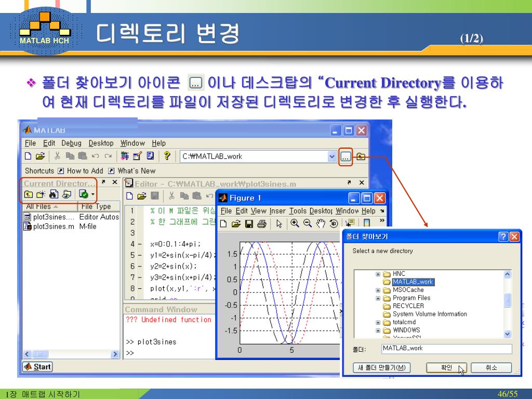The width and height of the screenshot is (532, 399).
Task: Close the Editor panel with its X
Action: pyautogui.click(x=362, y=182)
